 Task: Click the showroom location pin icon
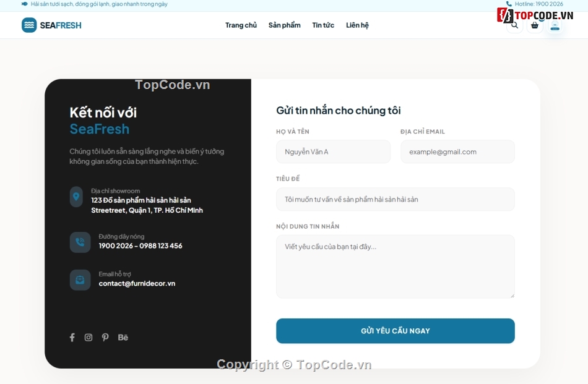[x=76, y=197]
